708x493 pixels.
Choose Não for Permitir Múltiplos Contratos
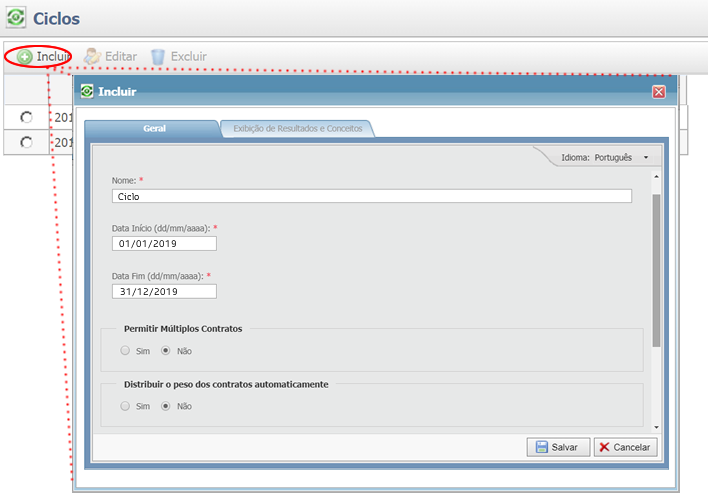[x=166, y=351]
